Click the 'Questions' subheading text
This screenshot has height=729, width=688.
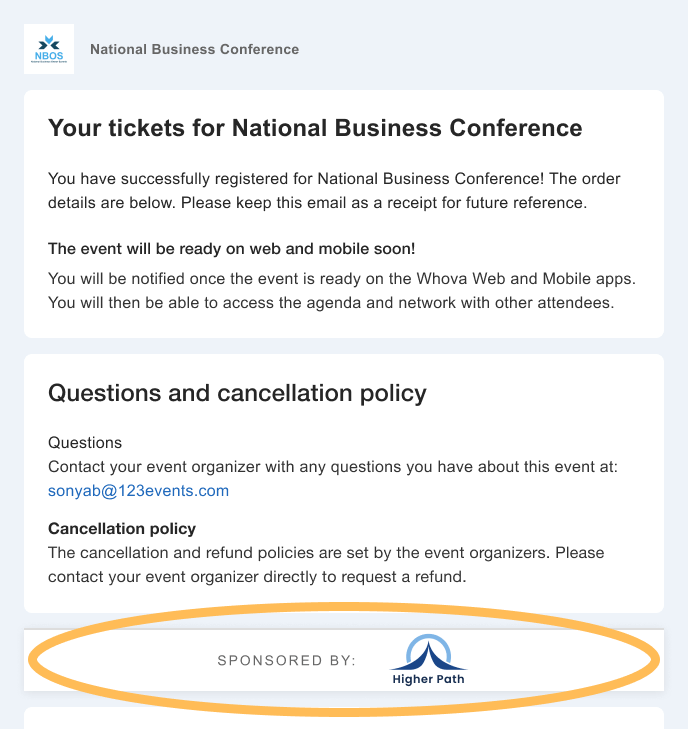85,443
